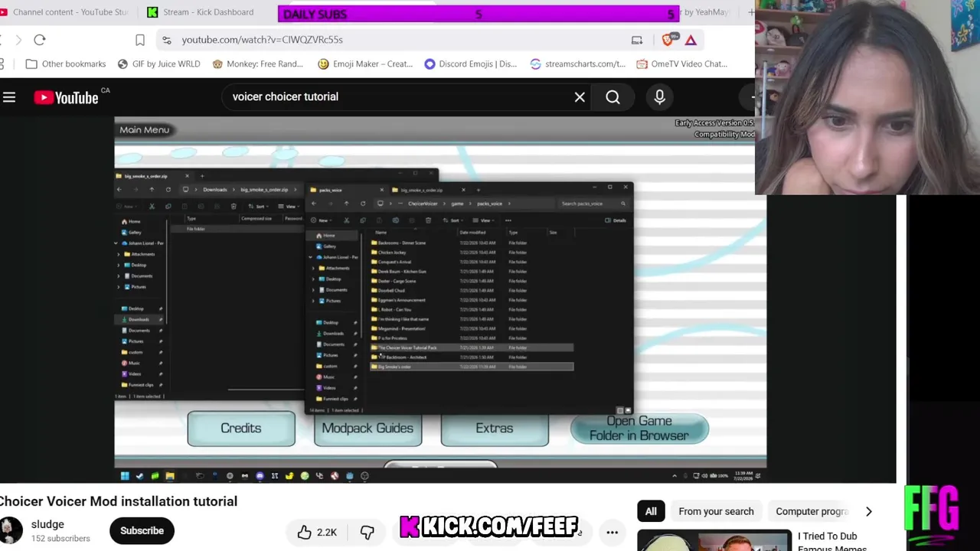Start a voice search with the microphone

click(659, 97)
